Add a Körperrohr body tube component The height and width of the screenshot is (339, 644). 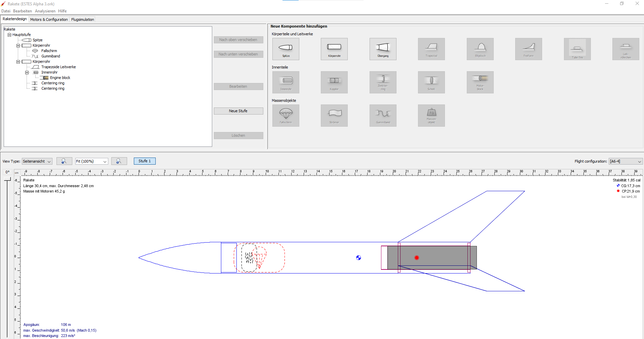(334, 49)
